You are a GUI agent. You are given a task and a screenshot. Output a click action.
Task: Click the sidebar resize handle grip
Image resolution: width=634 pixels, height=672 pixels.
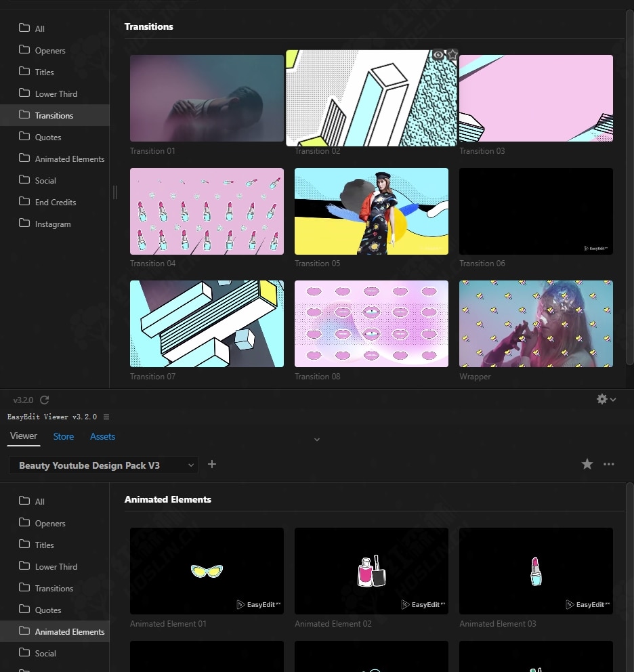115,192
